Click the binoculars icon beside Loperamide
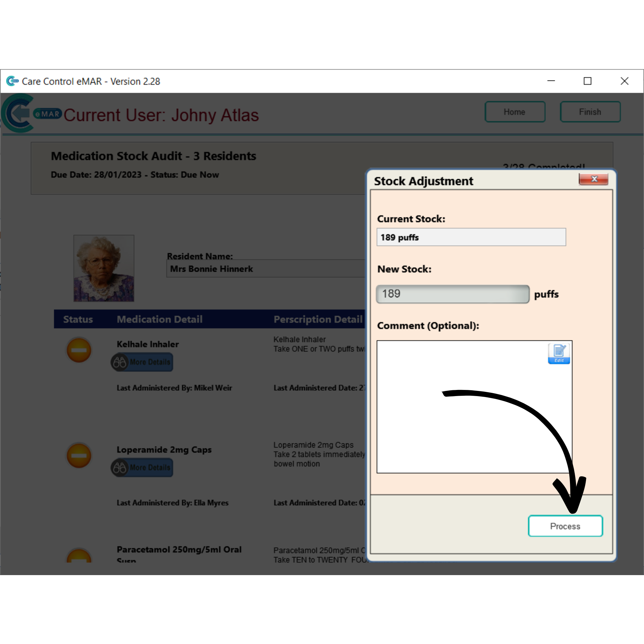The width and height of the screenshot is (644, 644). pyautogui.click(x=119, y=467)
